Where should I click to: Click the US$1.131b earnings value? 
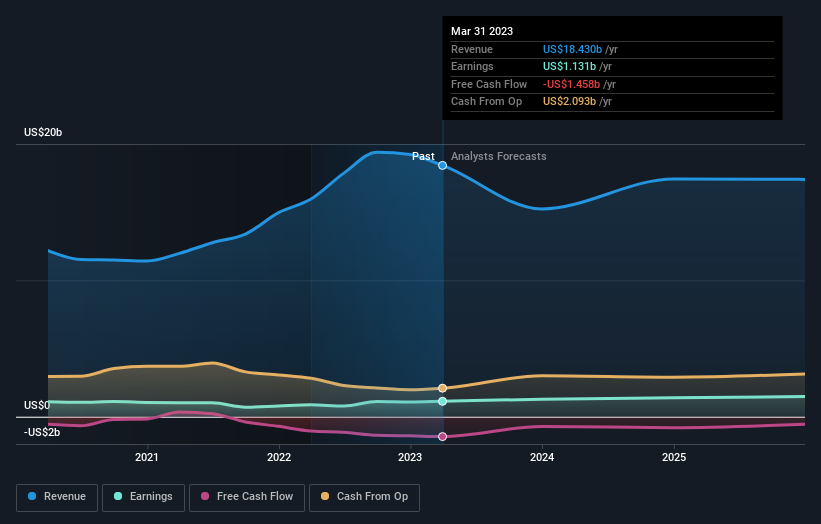point(569,66)
